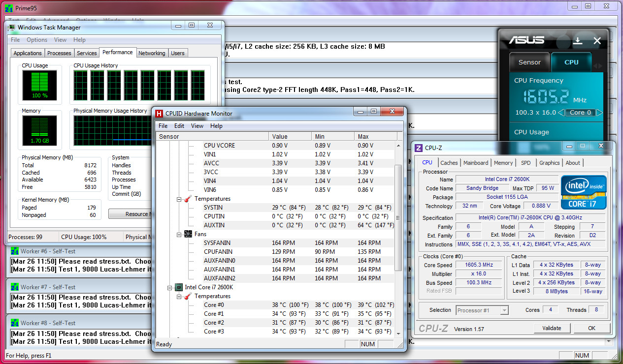Switch to the Applications tab in Task Manager
Viewport: 623px width, 364px height.
pos(28,53)
